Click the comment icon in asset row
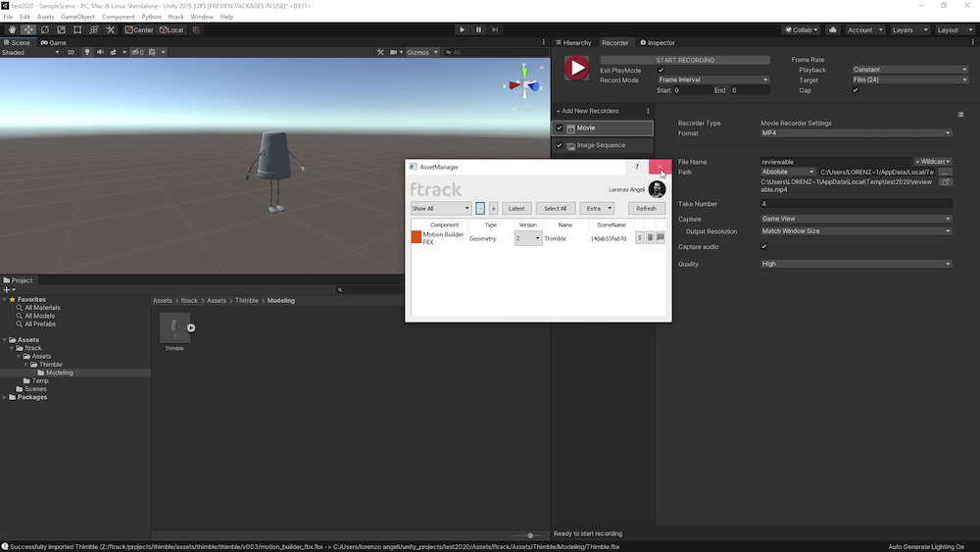The width and height of the screenshot is (980, 552). click(660, 237)
